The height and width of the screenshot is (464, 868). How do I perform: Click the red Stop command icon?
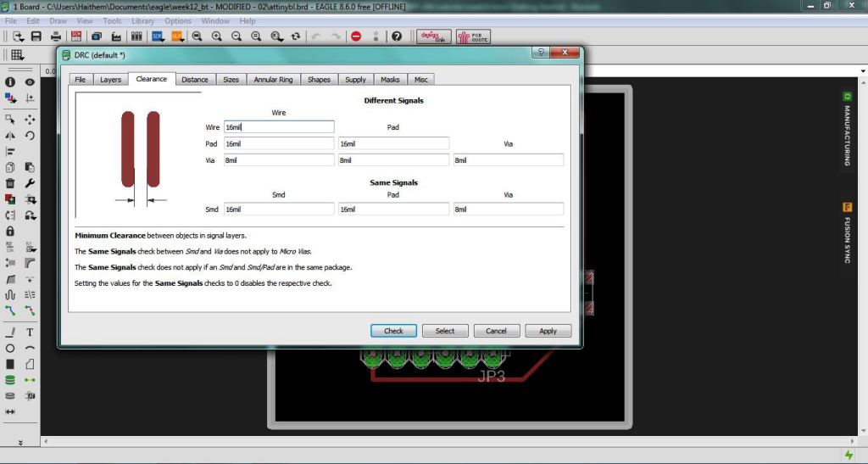(x=356, y=36)
